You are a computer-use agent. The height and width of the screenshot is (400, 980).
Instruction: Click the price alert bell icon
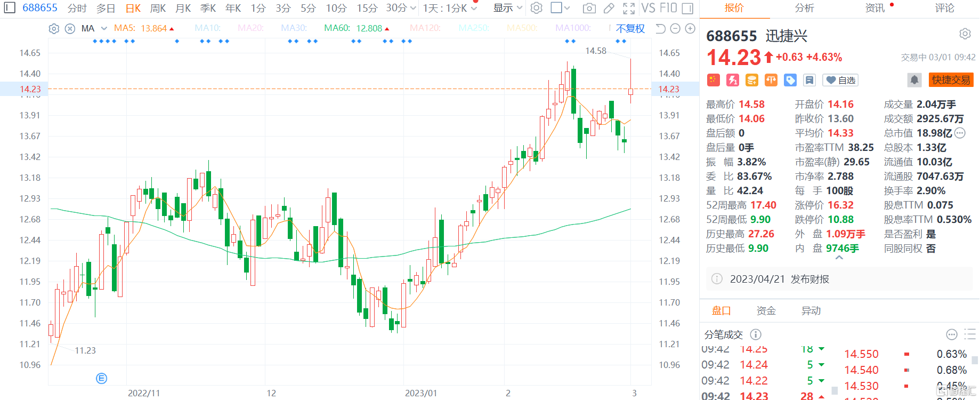point(914,80)
